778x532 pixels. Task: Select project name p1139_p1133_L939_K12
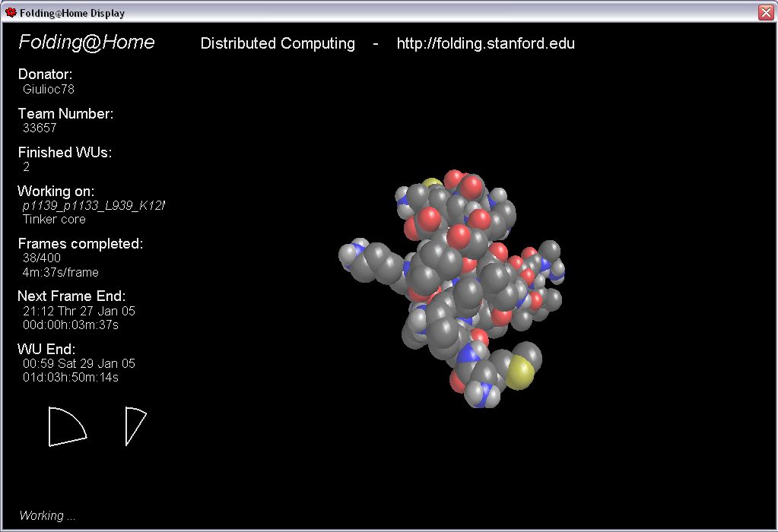pyautogui.click(x=94, y=206)
